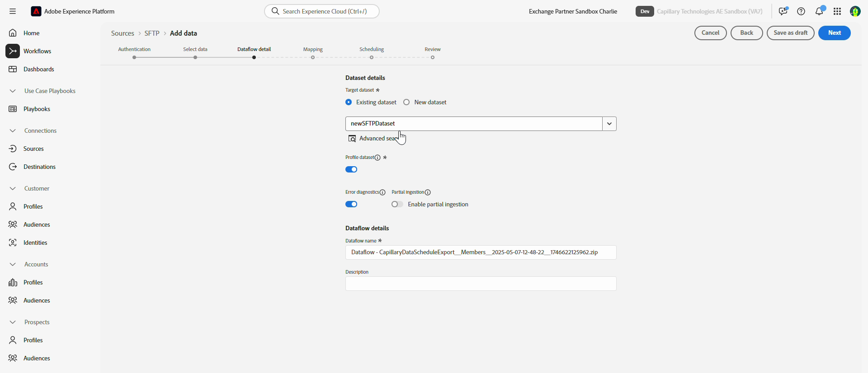The width and height of the screenshot is (868, 373).
Task: Click the Cancel button
Action: pos(710,33)
